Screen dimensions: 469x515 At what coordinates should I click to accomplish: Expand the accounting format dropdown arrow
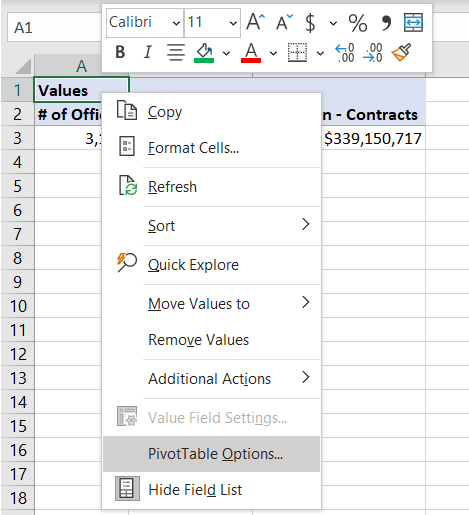pyautogui.click(x=333, y=23)
